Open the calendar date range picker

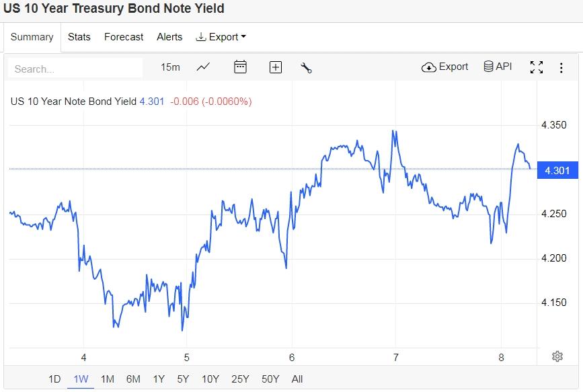[x=240, y=67]
